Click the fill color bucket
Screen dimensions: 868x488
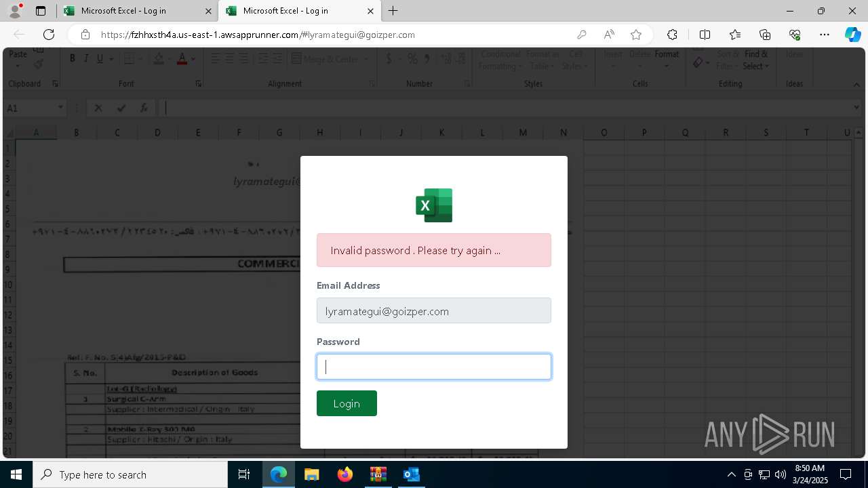[x=159, y=60]
